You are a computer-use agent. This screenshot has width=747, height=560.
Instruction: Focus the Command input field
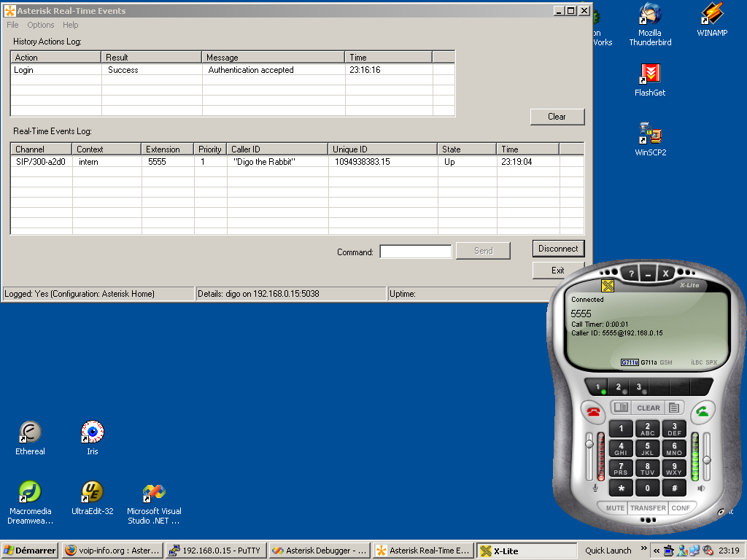click(x=415, y=252)
